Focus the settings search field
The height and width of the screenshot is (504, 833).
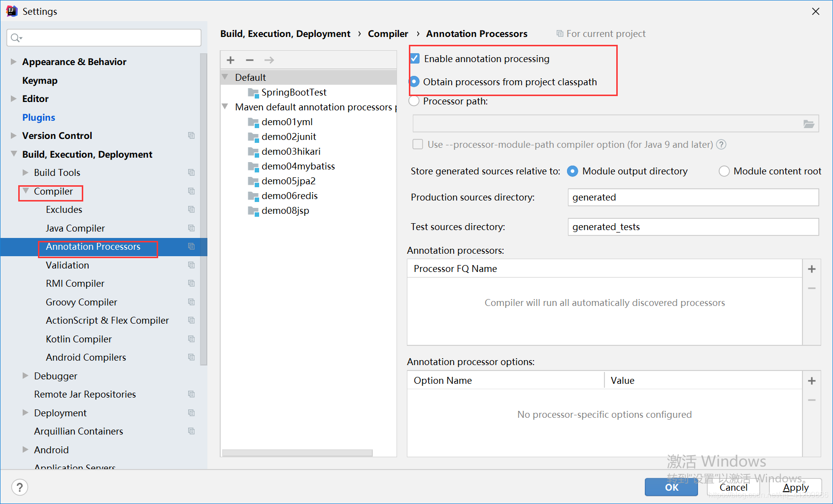coord(104,38)
